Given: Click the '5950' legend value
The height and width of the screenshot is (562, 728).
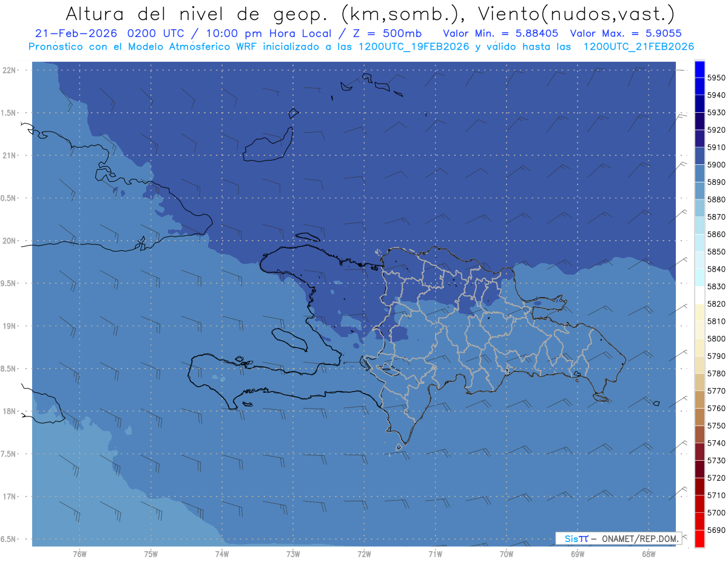Looking at the screenshot, I should click(x=716, y=78).
